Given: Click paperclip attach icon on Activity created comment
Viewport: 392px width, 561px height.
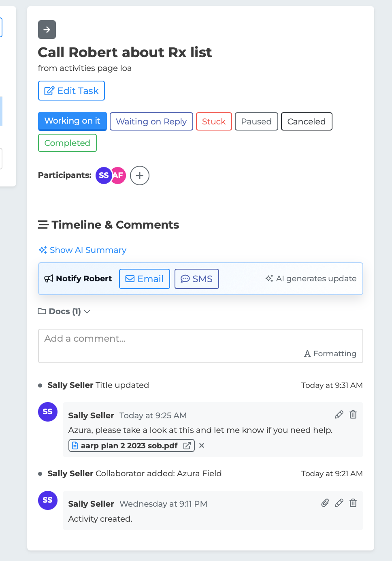Looking at the screenshot, I should point(325,503).
